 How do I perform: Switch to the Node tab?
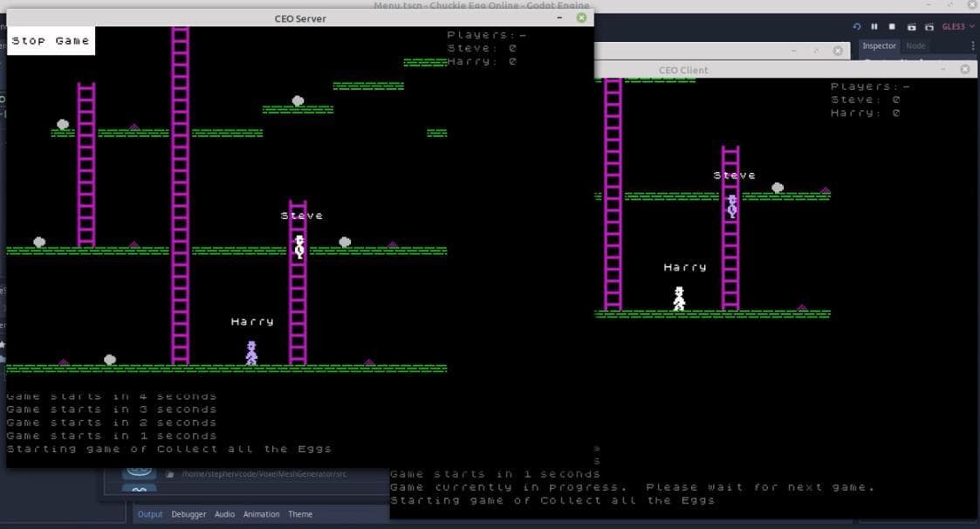point(915,45)
